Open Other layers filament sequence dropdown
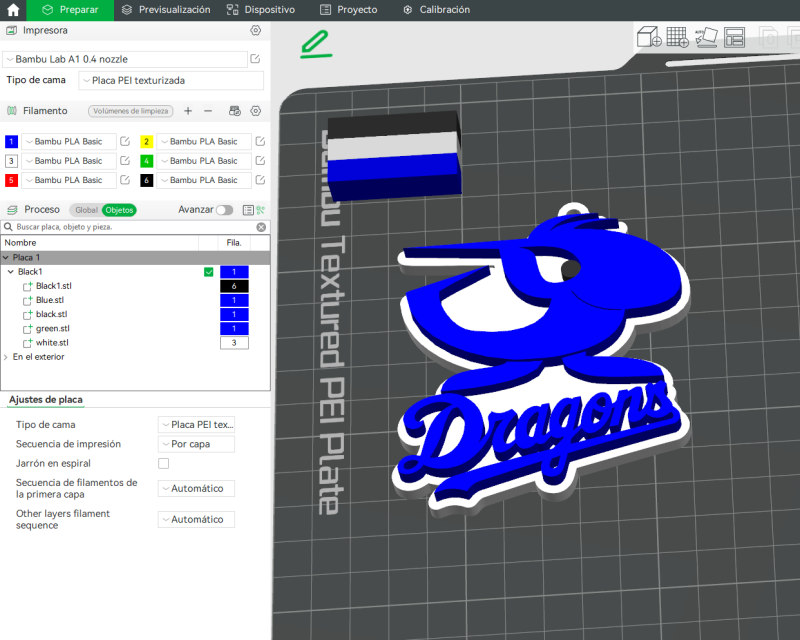 point(196,520)
